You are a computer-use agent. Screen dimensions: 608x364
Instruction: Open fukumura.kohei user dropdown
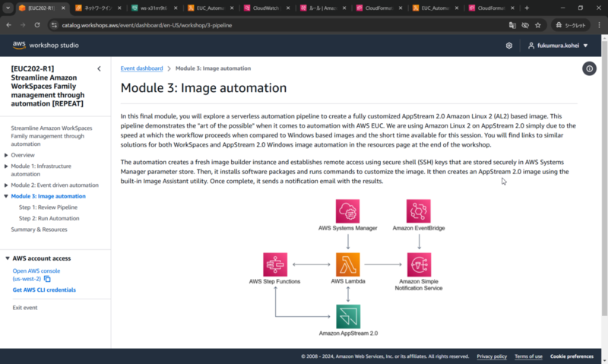pos(558,46)
